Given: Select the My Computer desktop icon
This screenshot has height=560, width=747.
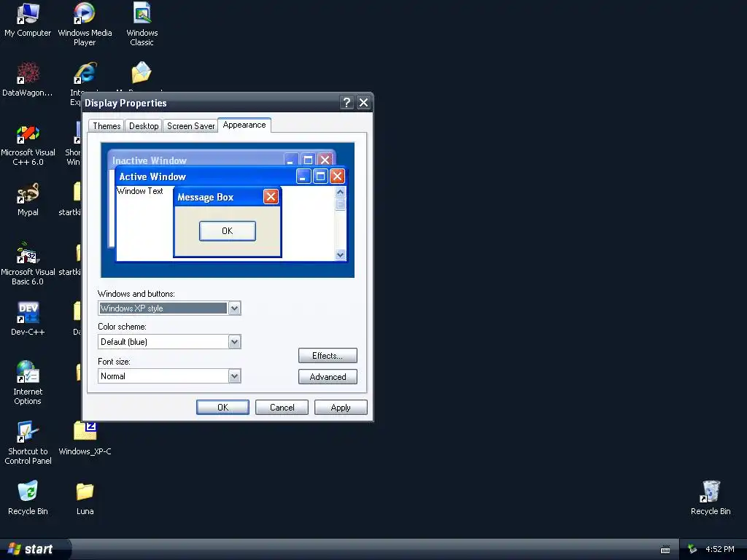Looking at the screenshot, I should coord(28,20).
